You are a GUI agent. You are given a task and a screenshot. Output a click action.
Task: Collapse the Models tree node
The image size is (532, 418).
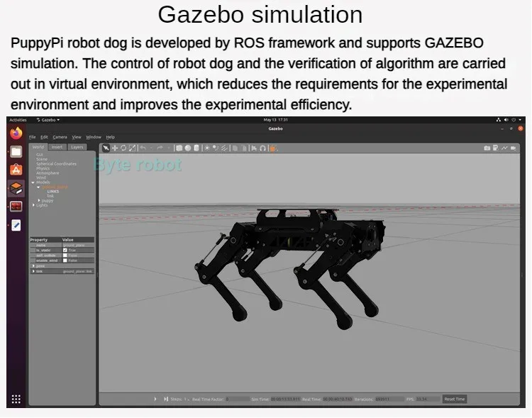[x=33, y=182]
